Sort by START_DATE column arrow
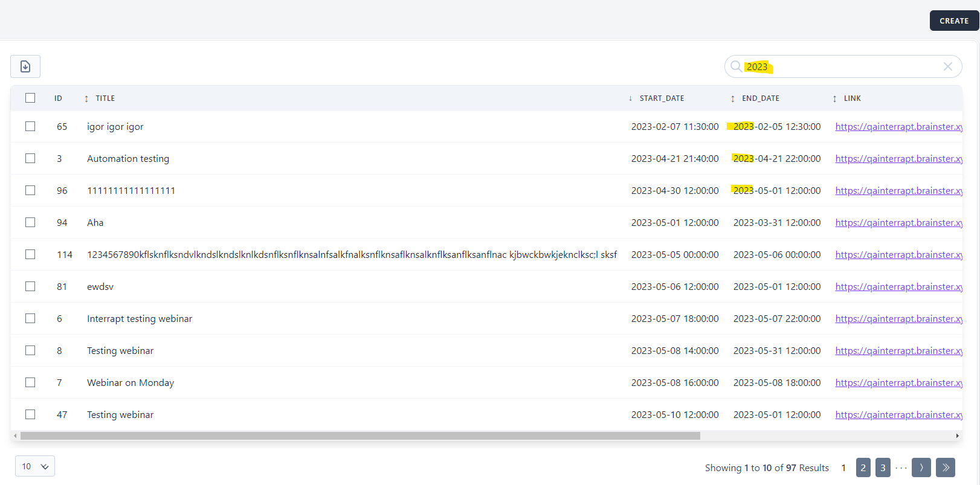This screenshot has width=980, height=485. (x=630, y=98)
